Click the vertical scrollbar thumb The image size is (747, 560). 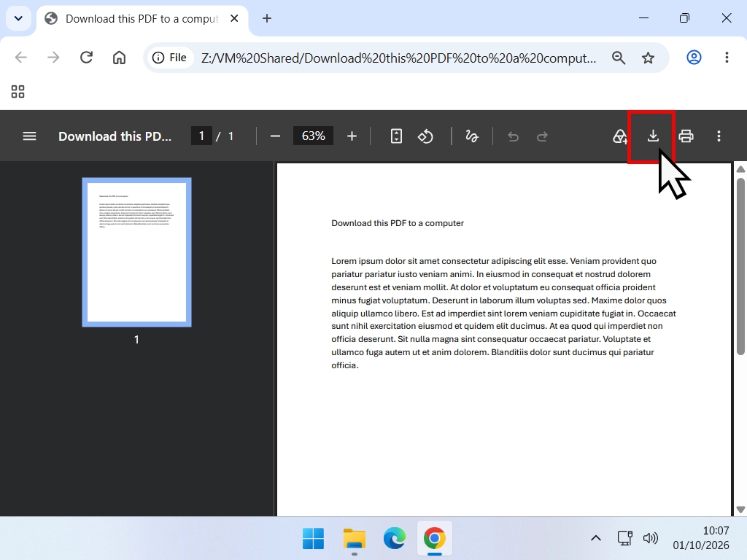pos(740,266)
